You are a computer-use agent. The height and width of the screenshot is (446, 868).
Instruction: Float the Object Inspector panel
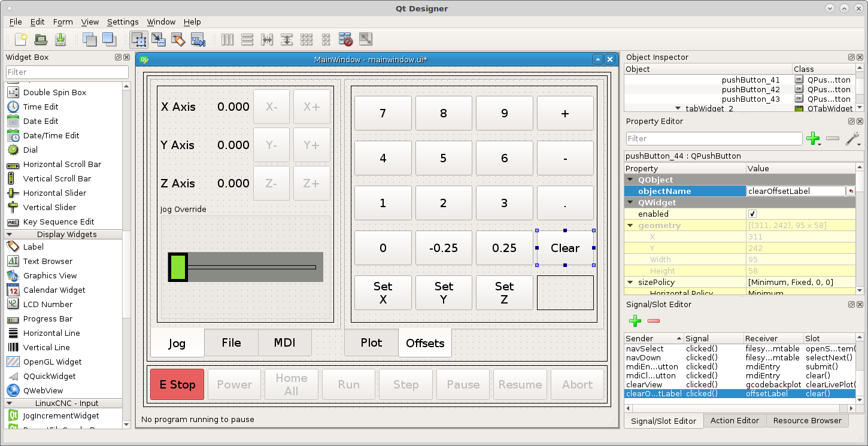click(851, 57)
